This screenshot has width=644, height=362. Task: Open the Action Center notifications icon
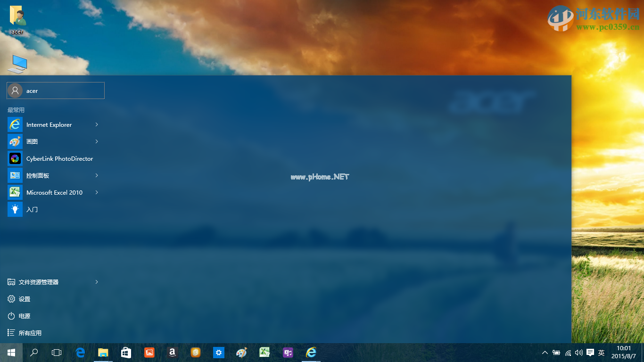(590, 353)
